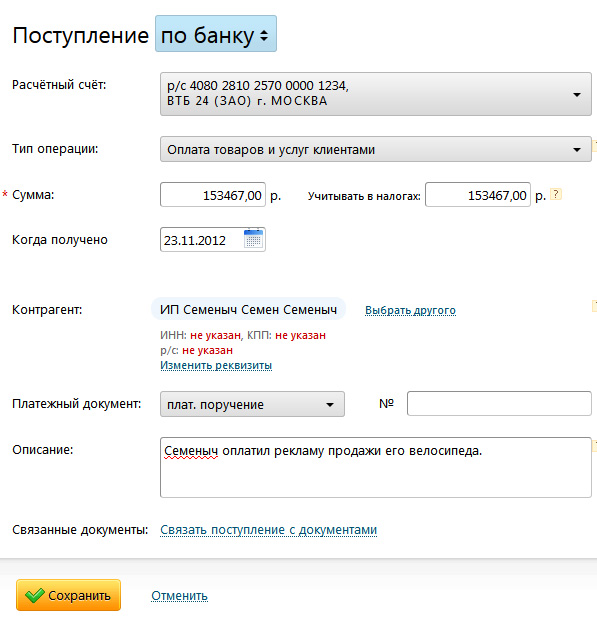The image size is (597, 621).
Task: Save the form with Сохранить button
Action: (69, 595)
